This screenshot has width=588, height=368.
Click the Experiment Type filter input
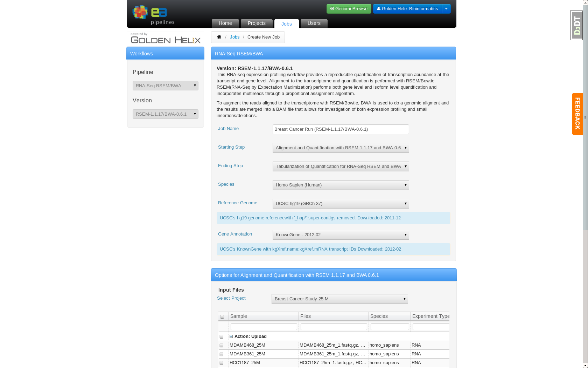(x=431, y=327)
